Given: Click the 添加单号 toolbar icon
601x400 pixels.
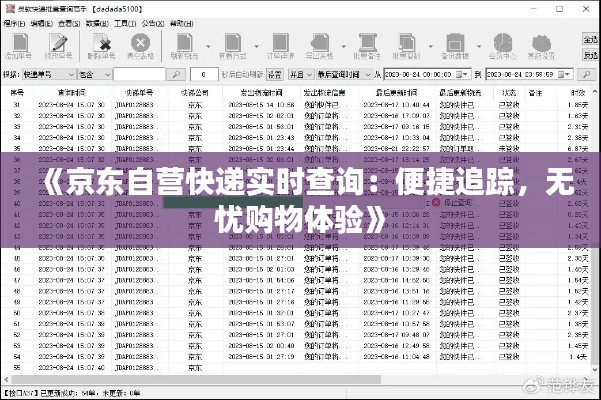Looking at the screenshot, I should 19,46.
